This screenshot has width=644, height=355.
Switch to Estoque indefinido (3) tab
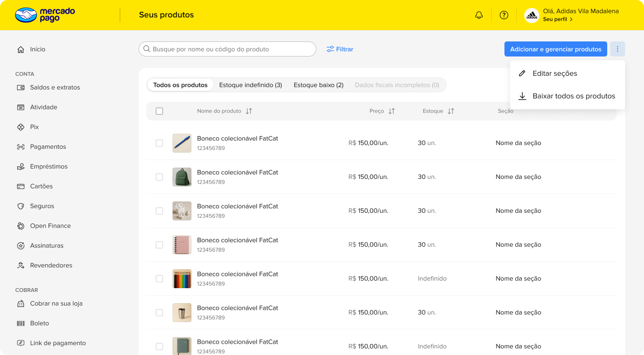pos(251,85)
